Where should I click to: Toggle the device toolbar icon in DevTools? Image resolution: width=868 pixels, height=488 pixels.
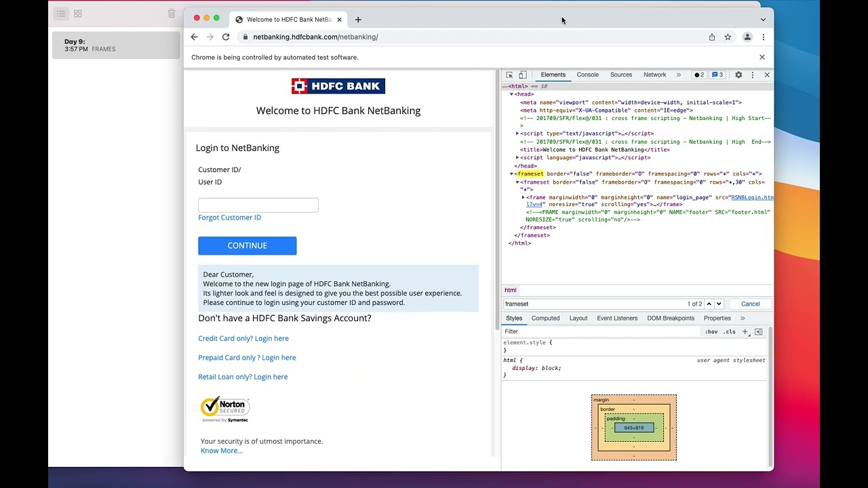(522, 75)
